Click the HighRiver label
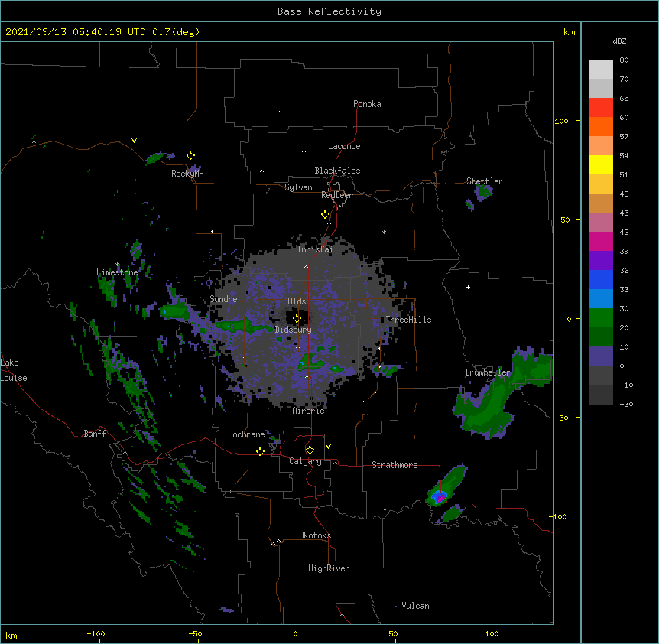This screenshot has height=644, width=659. click(x=328, y=568)
